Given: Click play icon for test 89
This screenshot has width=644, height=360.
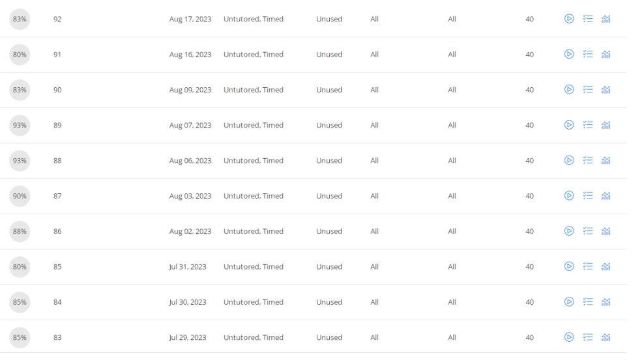Looking at the screenshot, I should pyautogui.click(x=569, y=125).
